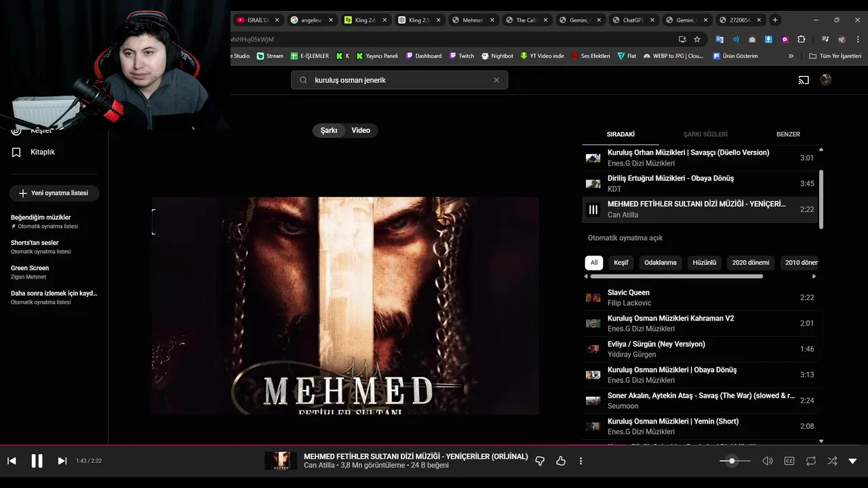Select the Odaklanma filter chip
This screenshot has height=488, width=868.
[660, 262]
